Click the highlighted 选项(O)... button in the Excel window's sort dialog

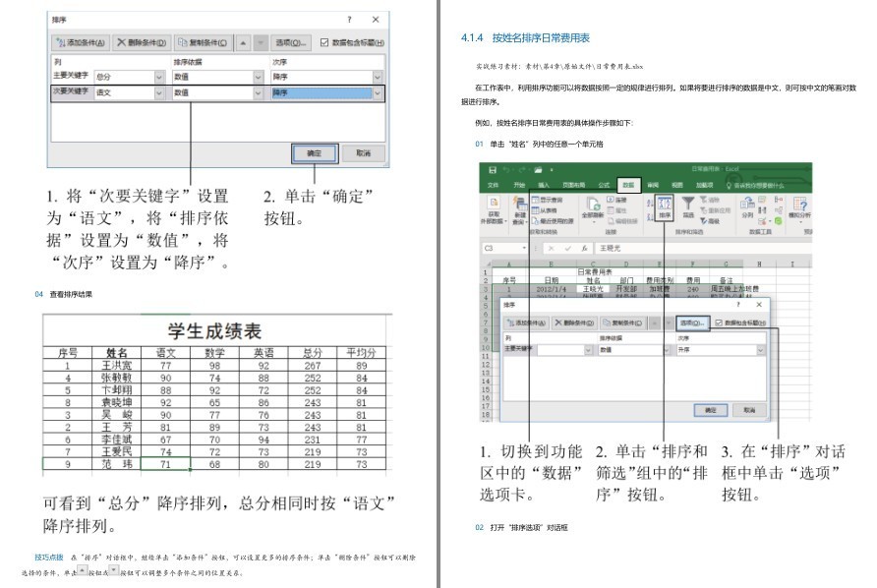[x=692, y=323]
